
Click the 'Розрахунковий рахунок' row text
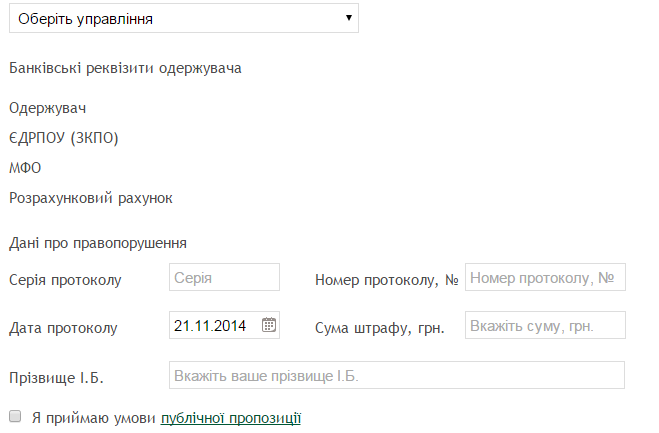(x=91, y=198)
